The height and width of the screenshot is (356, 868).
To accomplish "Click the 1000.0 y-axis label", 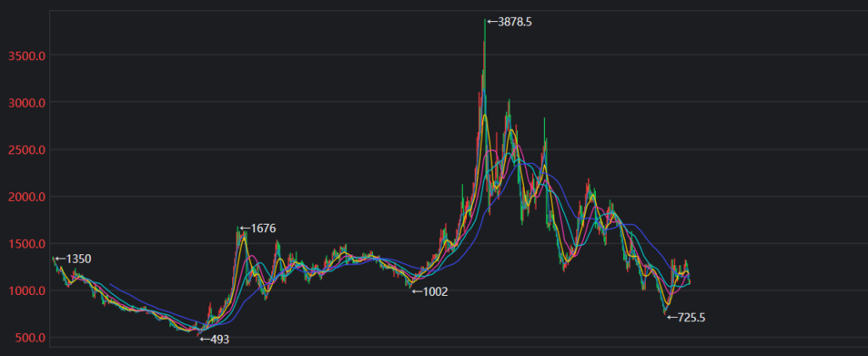I will (x=25, y=291).
